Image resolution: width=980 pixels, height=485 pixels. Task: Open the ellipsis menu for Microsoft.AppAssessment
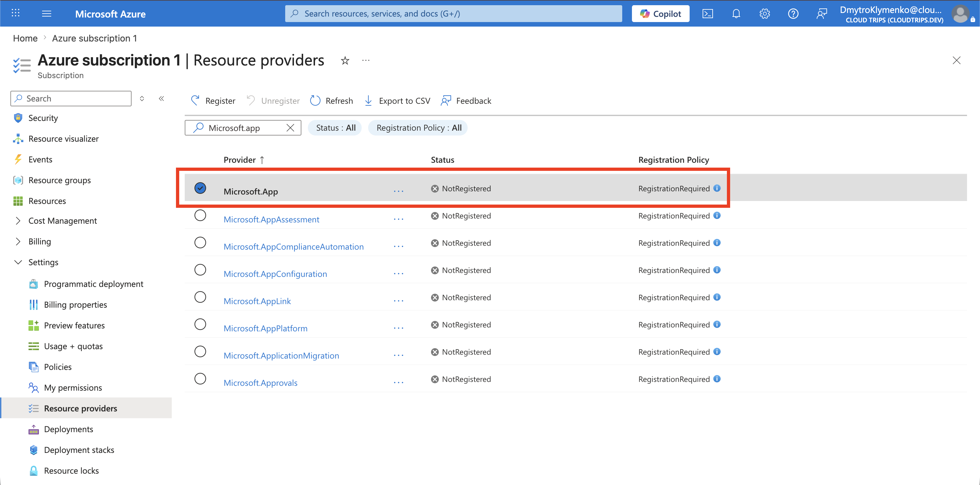[x=398, y=219]
